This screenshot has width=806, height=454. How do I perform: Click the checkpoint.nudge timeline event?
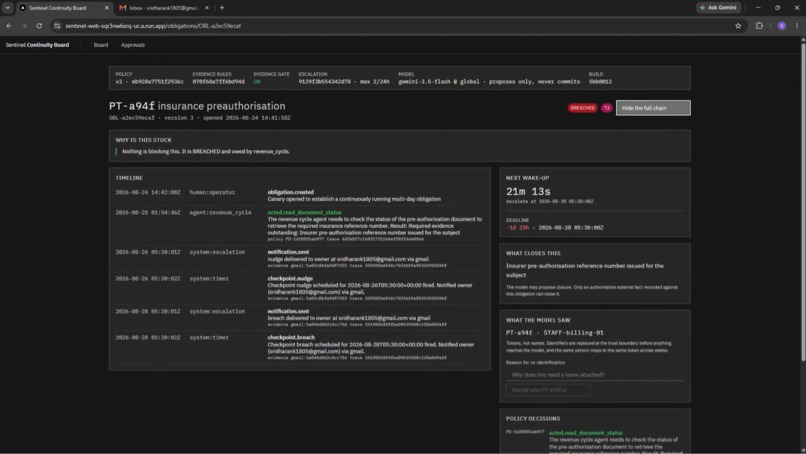click(x=290, y=279)
